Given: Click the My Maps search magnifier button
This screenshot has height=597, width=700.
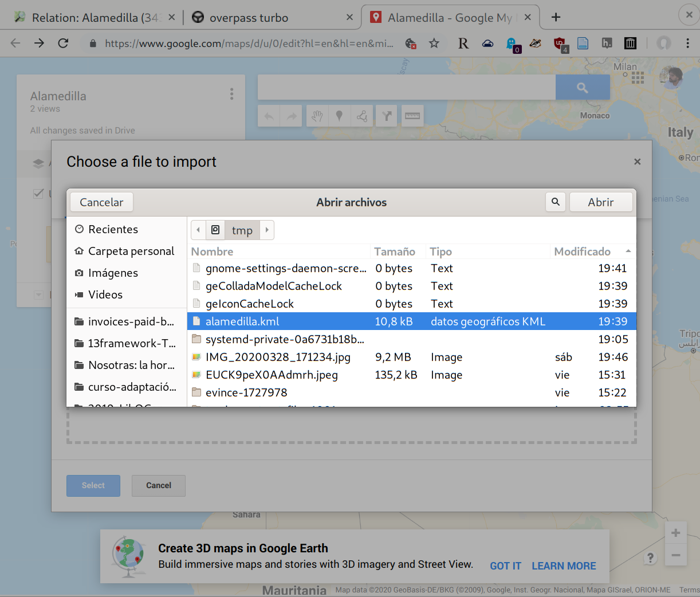Looking at the screenshot, I should point(583,88).
